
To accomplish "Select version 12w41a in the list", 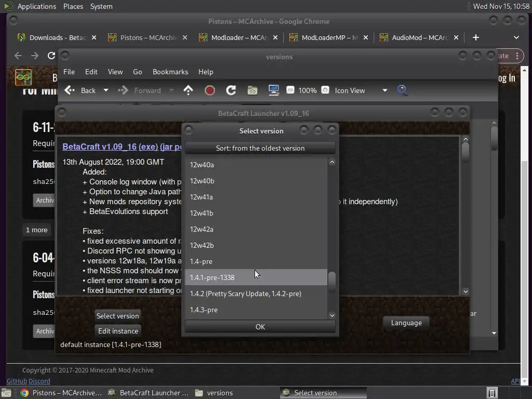I will coord(256,197).
